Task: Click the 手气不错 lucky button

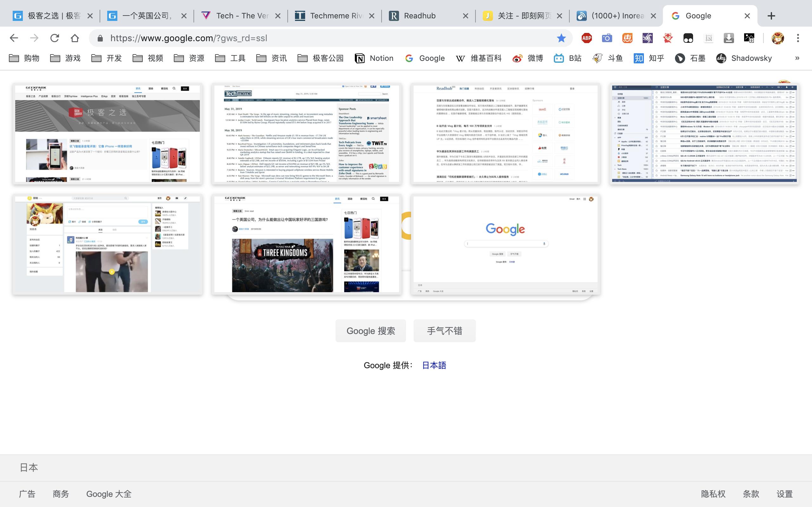Action: [444, 331]
